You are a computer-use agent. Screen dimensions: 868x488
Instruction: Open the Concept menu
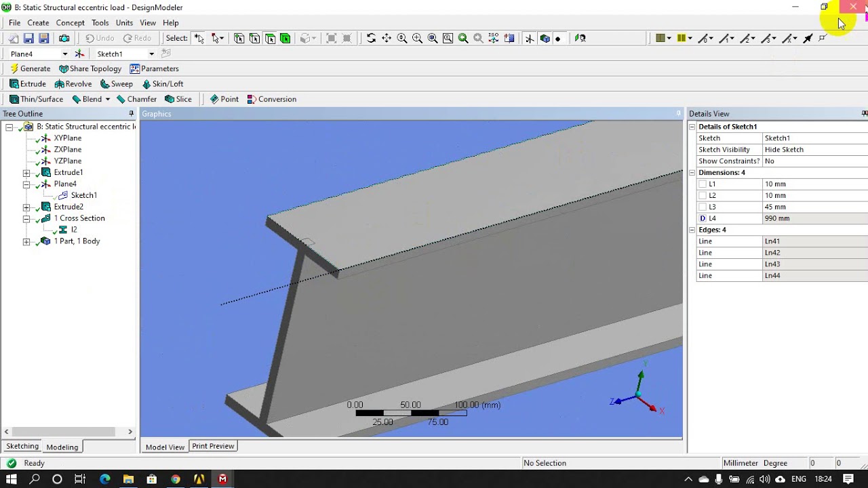[71, 22]
